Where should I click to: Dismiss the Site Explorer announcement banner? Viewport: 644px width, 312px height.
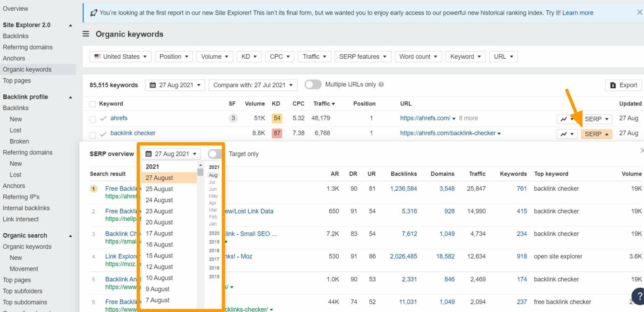tap(639, 13)
